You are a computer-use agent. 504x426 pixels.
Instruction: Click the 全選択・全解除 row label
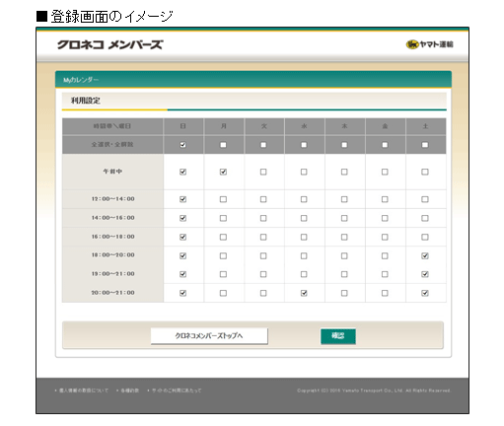[112, 144]
